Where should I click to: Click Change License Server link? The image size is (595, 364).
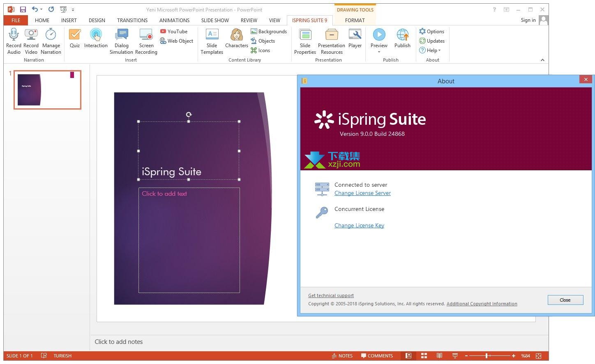(x=362, y=193)
